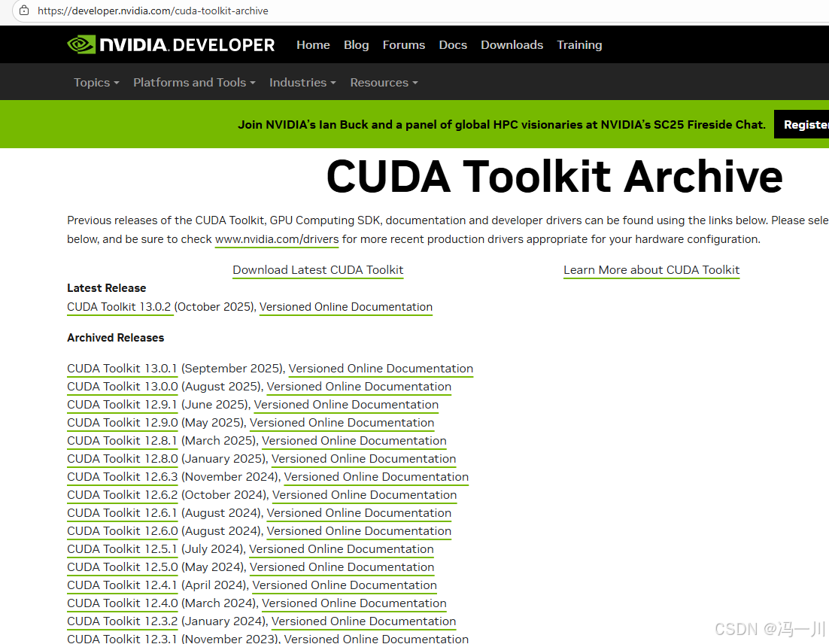This screenshot has width=829, height=644.
Task: Go to the Forums section
Action: click(x=404, y=44)
